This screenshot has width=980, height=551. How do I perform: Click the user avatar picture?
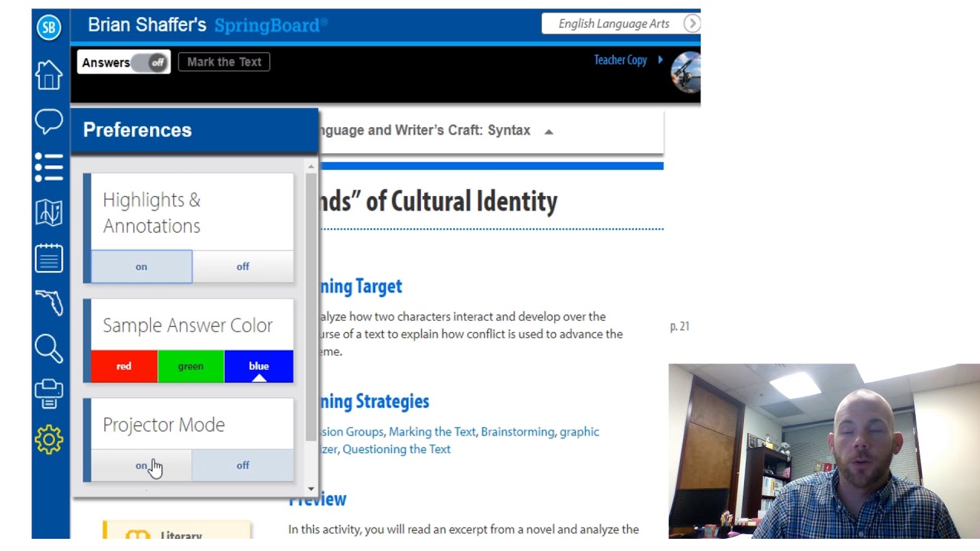click(685, 73)
